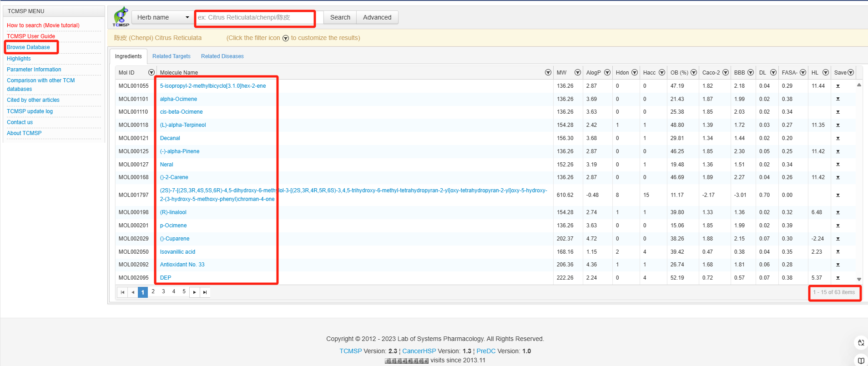Viewport: 868px width, 366px height.
Task: Go to page 5 of results
Action: (x=184, y=291)
